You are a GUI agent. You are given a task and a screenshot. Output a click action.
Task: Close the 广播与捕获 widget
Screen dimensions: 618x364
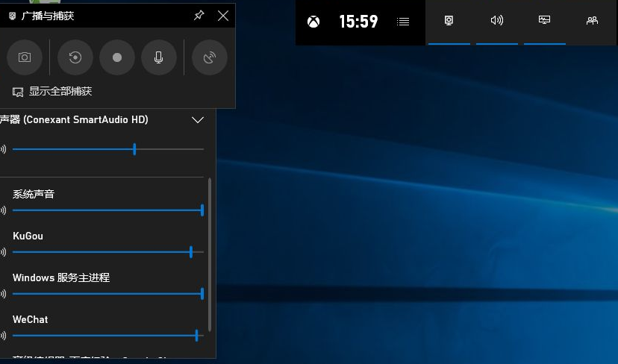[223, 16]
